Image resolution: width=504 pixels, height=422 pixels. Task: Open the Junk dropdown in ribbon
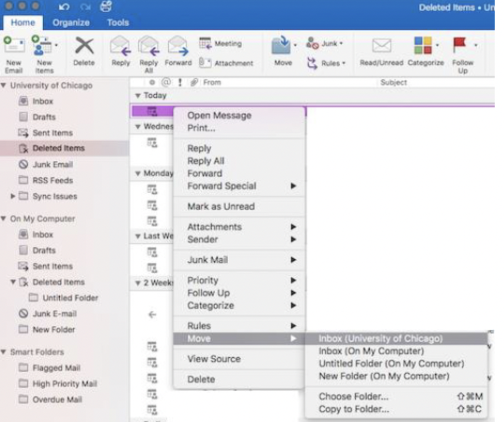click(325, 43)
